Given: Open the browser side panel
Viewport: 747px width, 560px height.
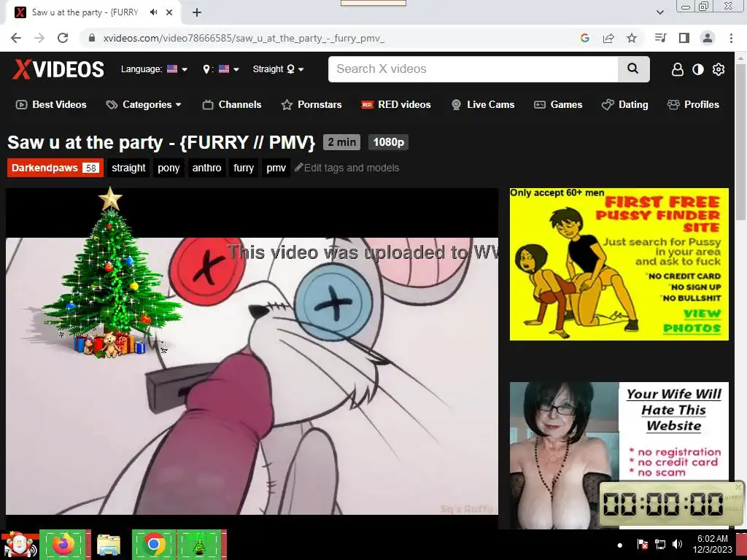Looking at the screenshot, I should pos(684,38).
